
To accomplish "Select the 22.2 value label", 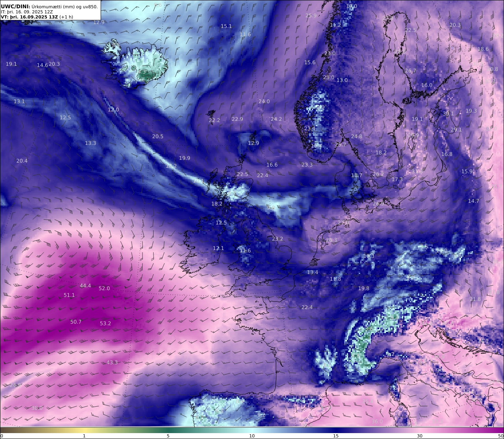I will [214, 120].
